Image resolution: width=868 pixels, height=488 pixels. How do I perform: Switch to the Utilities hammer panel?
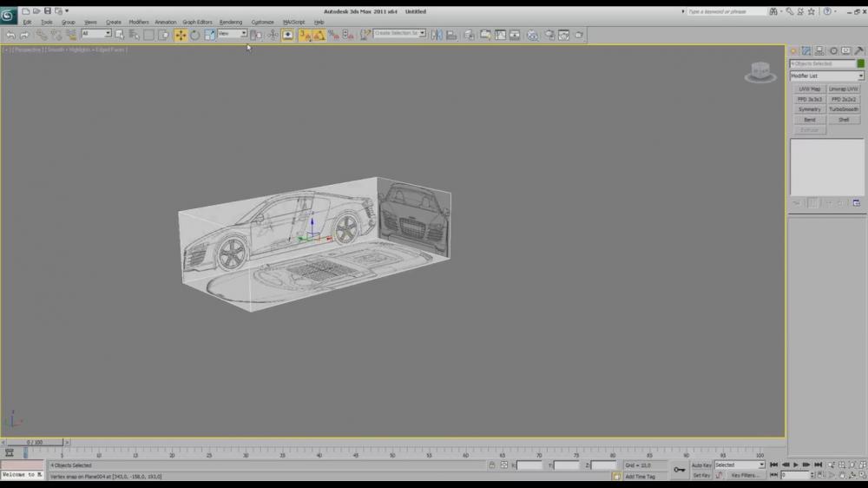coord(859,51)
